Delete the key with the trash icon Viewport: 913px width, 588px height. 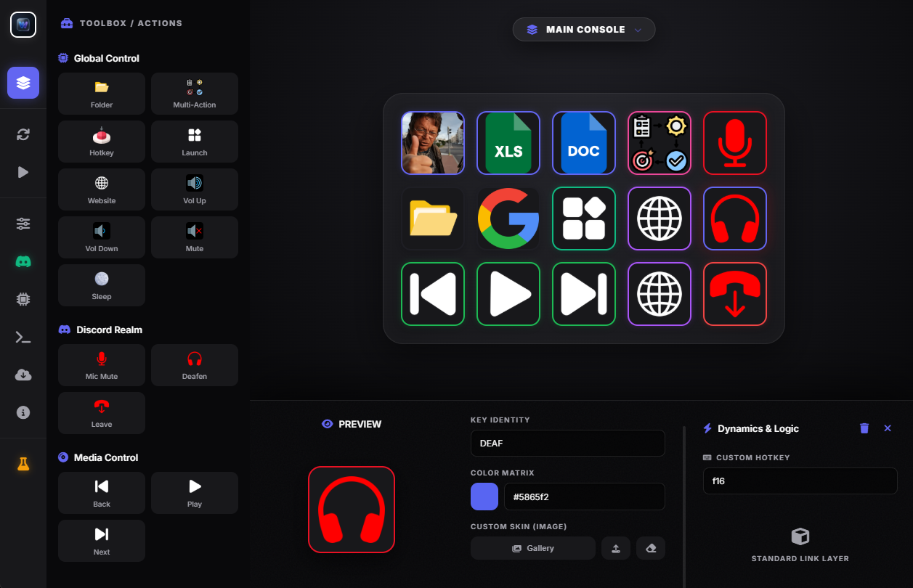pyautogui.click(x=864, y=428)
